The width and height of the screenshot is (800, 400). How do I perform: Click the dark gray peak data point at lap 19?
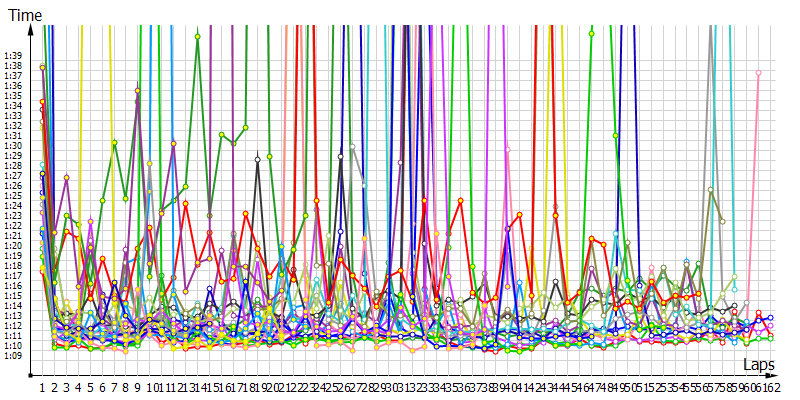[258, 157]
